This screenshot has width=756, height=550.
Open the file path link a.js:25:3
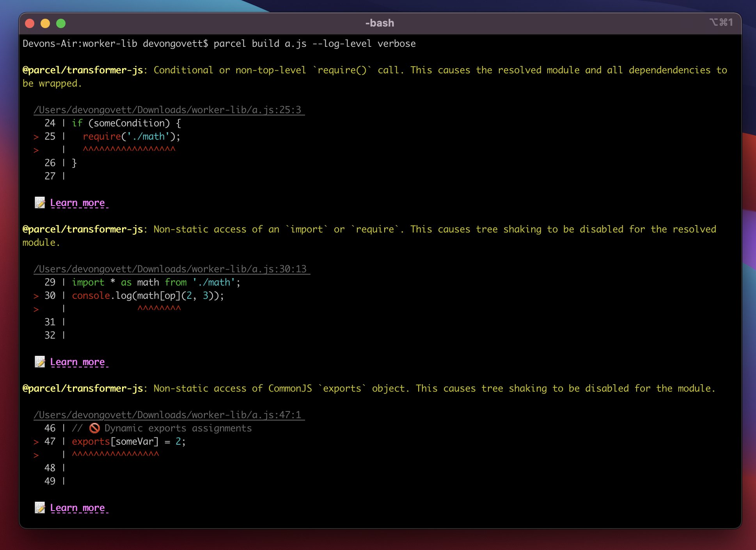pos(167,110)
